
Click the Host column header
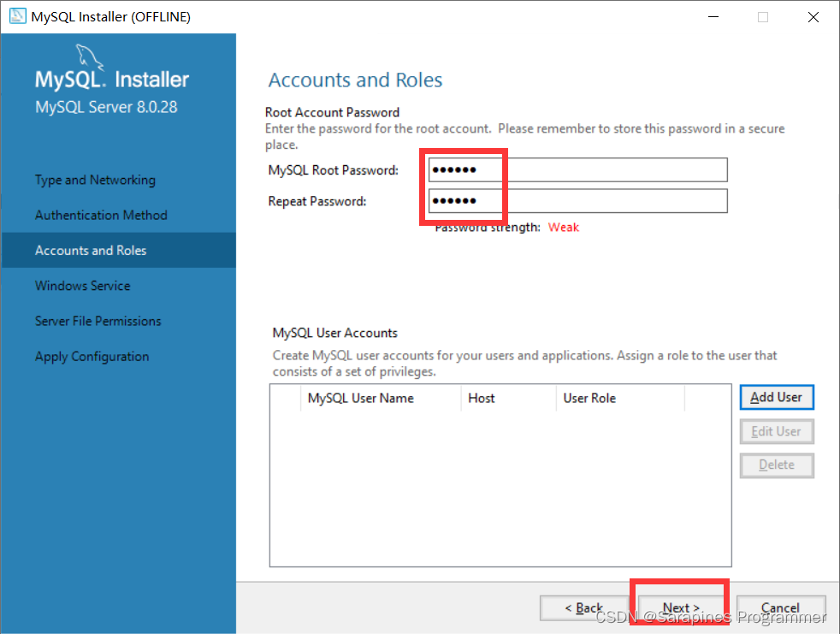tap(482, 398)
